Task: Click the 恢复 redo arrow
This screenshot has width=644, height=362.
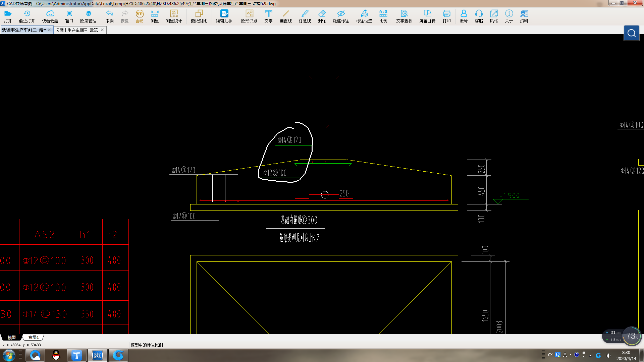Action: coord(124,16)
